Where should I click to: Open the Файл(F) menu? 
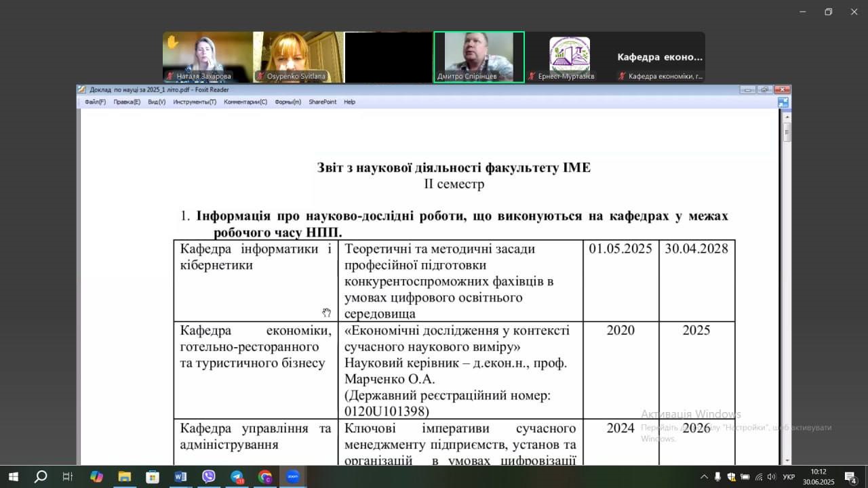pyautogui.click(x=95, y=102)
